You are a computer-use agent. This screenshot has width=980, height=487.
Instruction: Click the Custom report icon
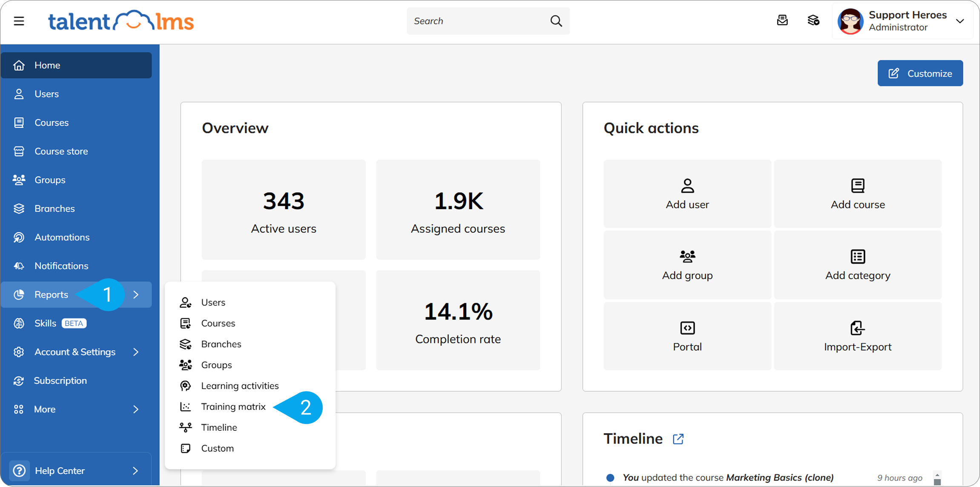185,448
